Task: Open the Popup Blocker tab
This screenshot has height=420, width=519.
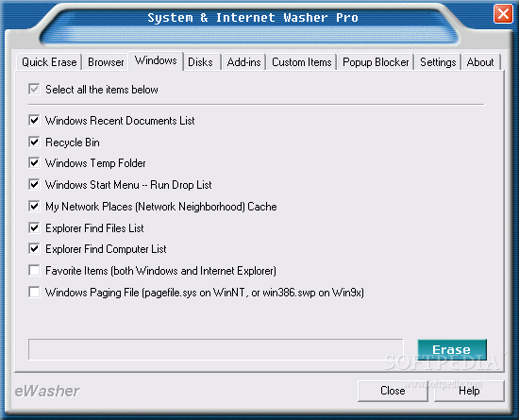Action: tap(376, 62)
